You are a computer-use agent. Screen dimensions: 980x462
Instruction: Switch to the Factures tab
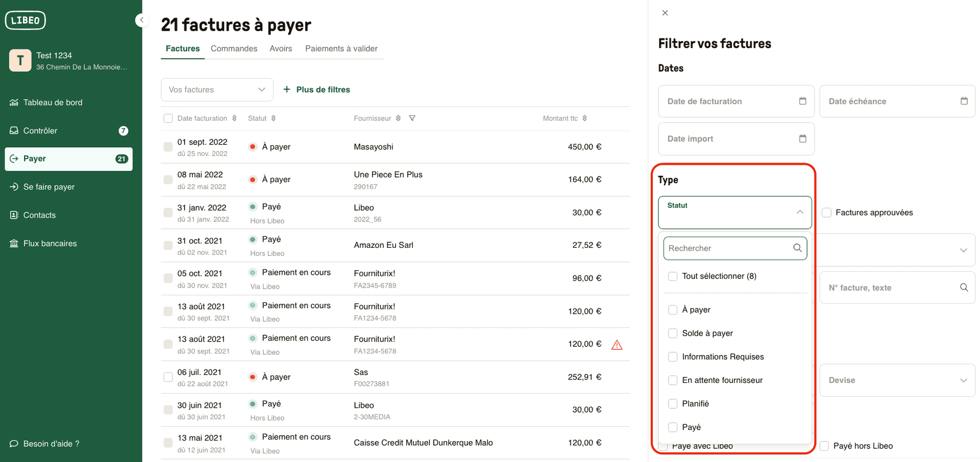point(183,49)
